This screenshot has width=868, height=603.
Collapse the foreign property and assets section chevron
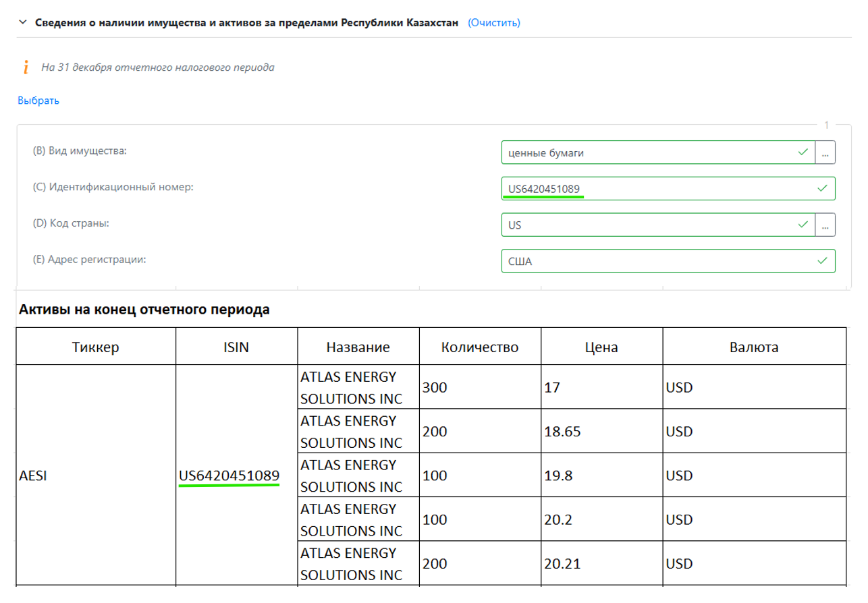pyautogui.click(x=23, y=22)
